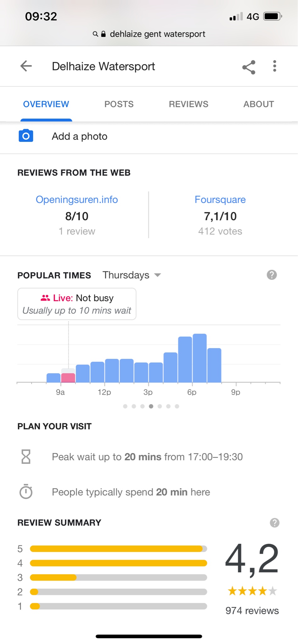Open Review Summary help question mark
Viewport: 298px width, 644px height.
(274, 523)
